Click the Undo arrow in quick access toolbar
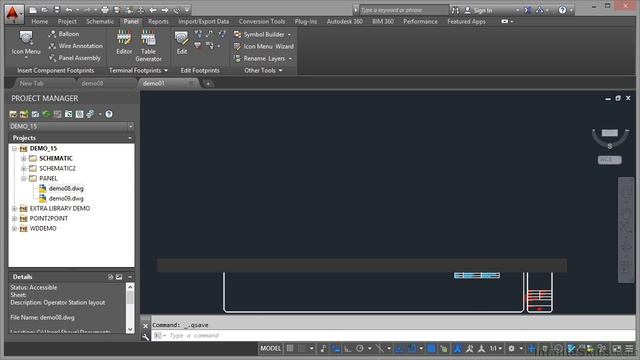Viewport: 640px width, 360px height. click(x=69, y=10)
